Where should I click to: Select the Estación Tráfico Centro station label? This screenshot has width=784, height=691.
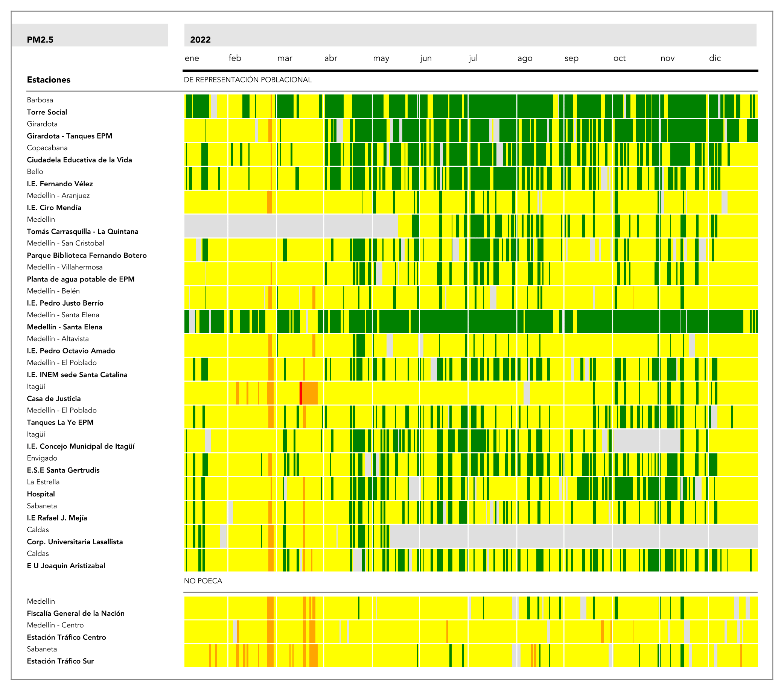pos(66,637)
